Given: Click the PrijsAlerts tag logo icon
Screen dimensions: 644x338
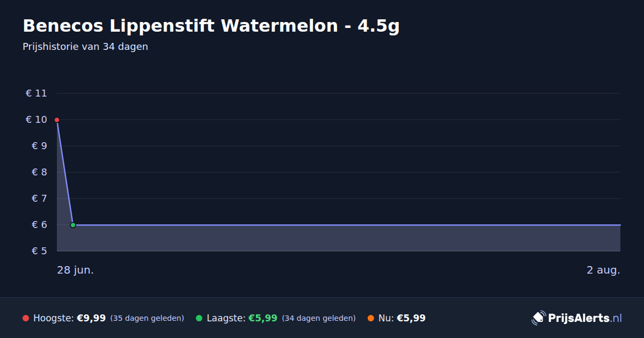Looking at the screenshot, I should point(538,318).
